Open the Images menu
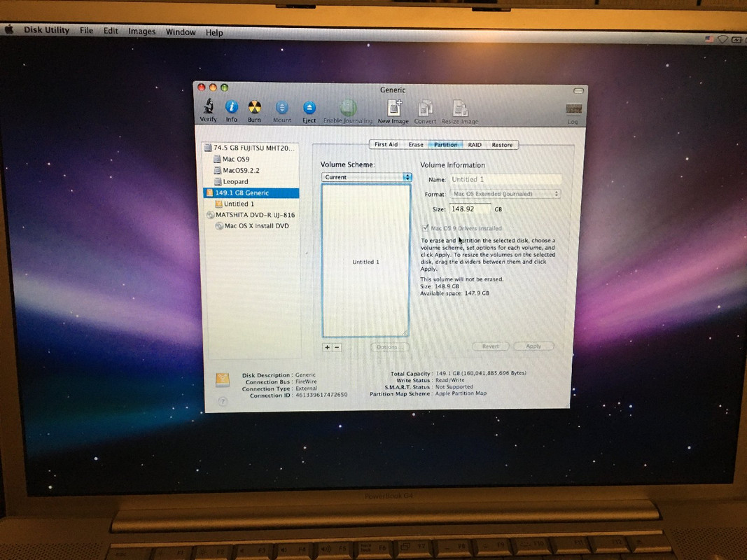Image resolution: width=747 pixels, height=560 pixels. click(x=141, y=31)
